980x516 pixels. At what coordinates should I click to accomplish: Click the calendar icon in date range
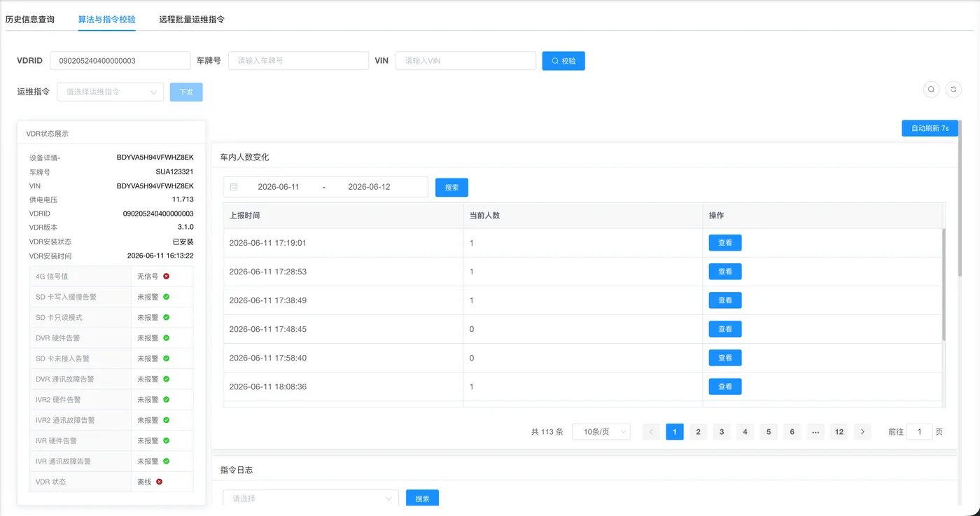tap(234, 187)
